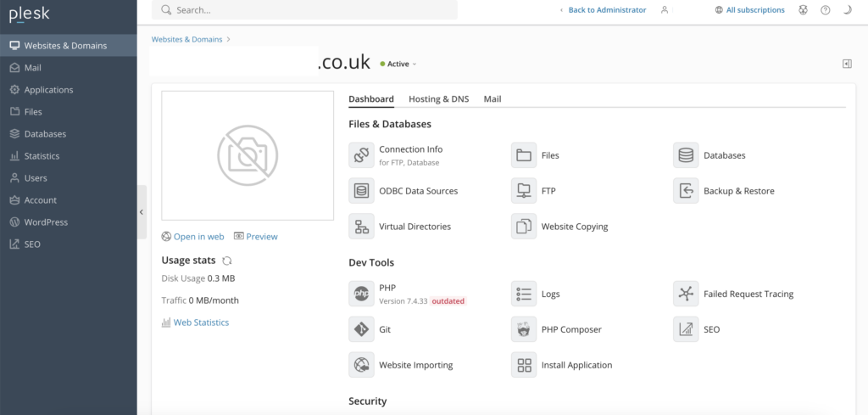
Task: Open Statistics in the sidebar
Action: click(x=69, y=156)
